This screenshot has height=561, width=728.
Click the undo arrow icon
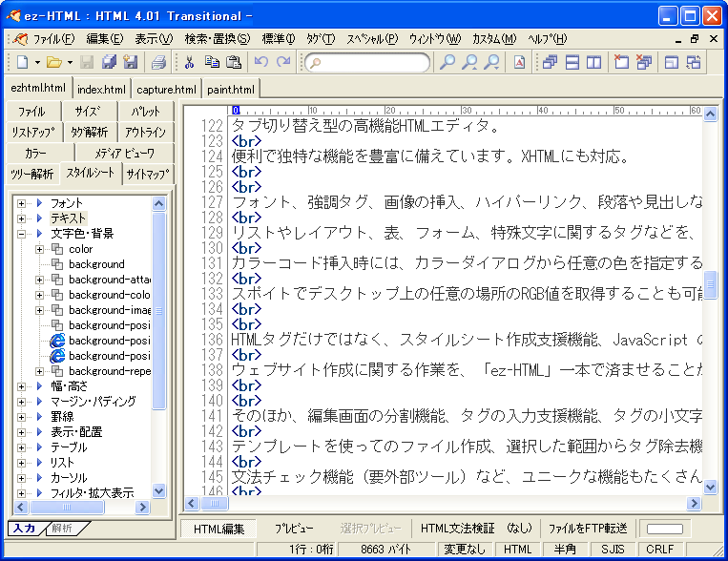coord(261,62)
